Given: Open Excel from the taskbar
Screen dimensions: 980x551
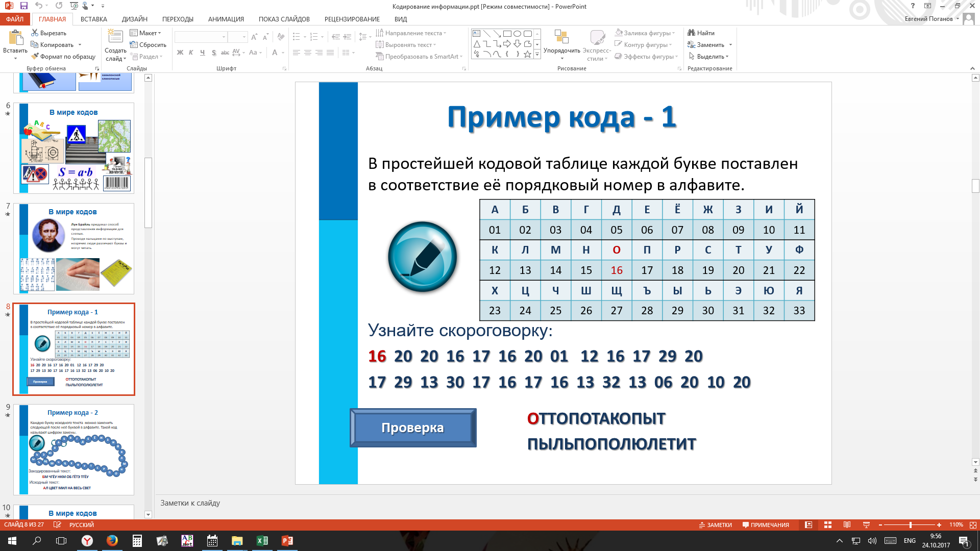Looking at the screenshot, I should tap(262, 541).
